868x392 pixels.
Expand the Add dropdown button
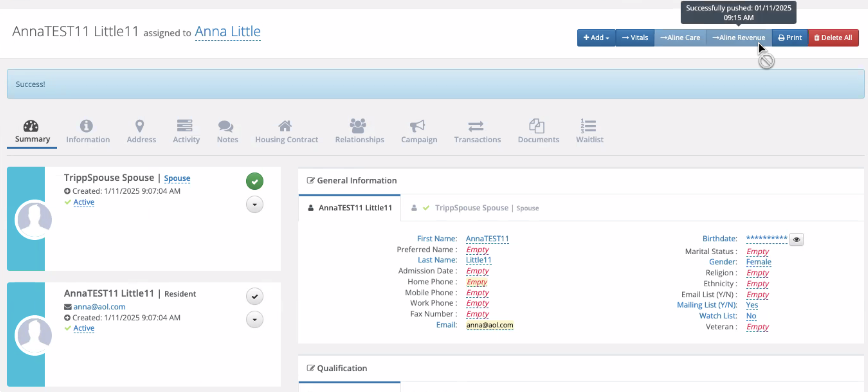tap(596, 38)
